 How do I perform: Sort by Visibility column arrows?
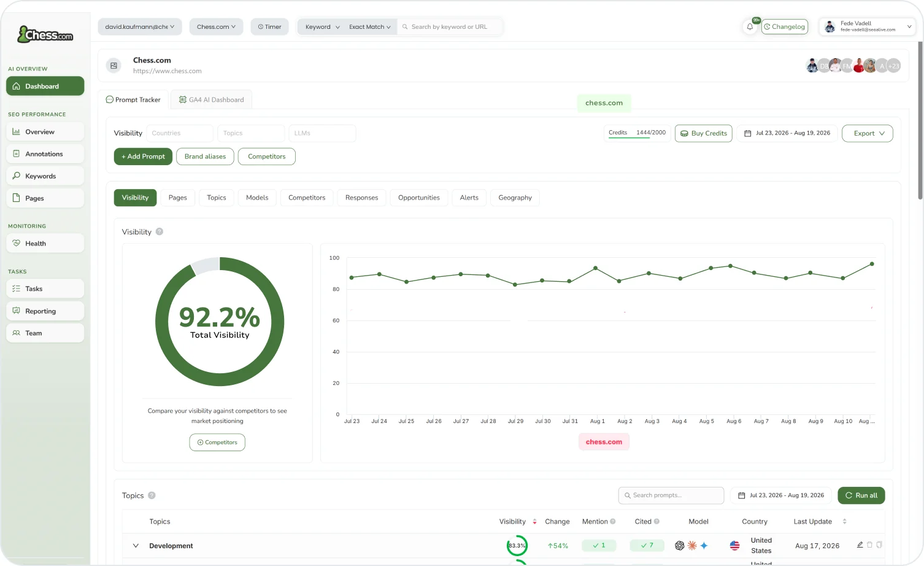(x=534, y=522)
